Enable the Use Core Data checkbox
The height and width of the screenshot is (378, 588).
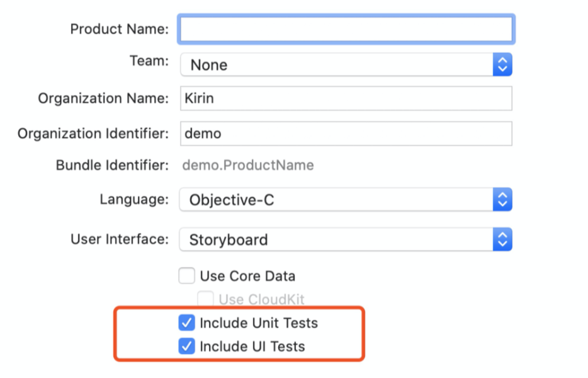pos(186,276)
